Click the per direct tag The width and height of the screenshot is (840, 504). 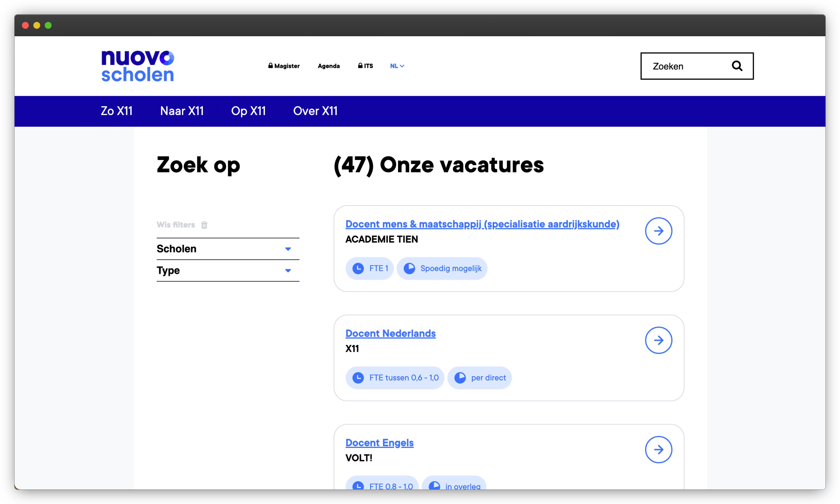coord(479,378)
